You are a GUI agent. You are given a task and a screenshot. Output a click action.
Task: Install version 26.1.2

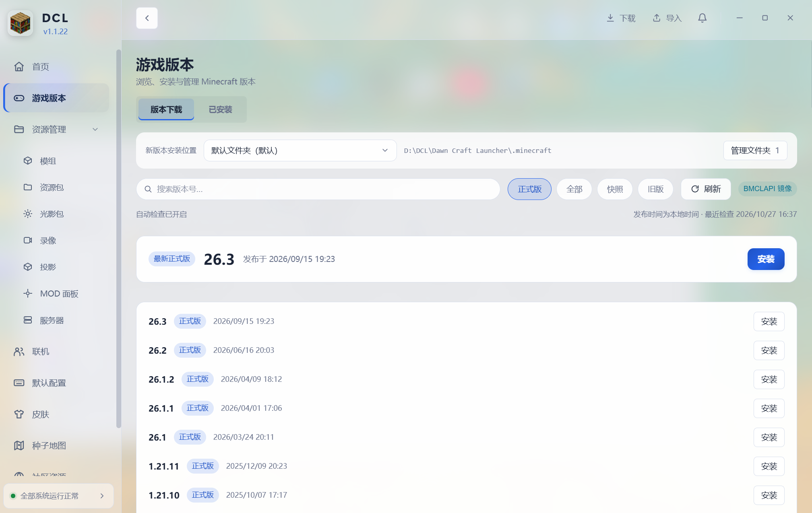(769, 379)
